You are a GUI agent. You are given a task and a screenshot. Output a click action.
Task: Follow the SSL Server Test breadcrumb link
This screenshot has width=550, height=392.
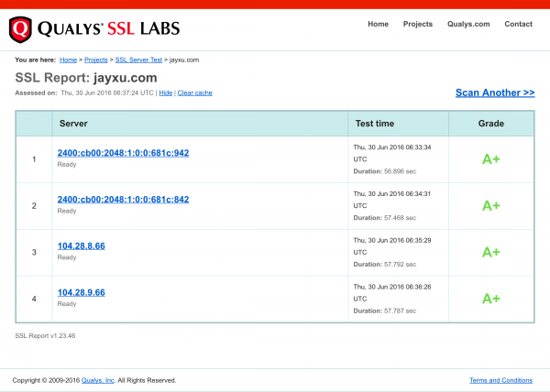[138, 60]
